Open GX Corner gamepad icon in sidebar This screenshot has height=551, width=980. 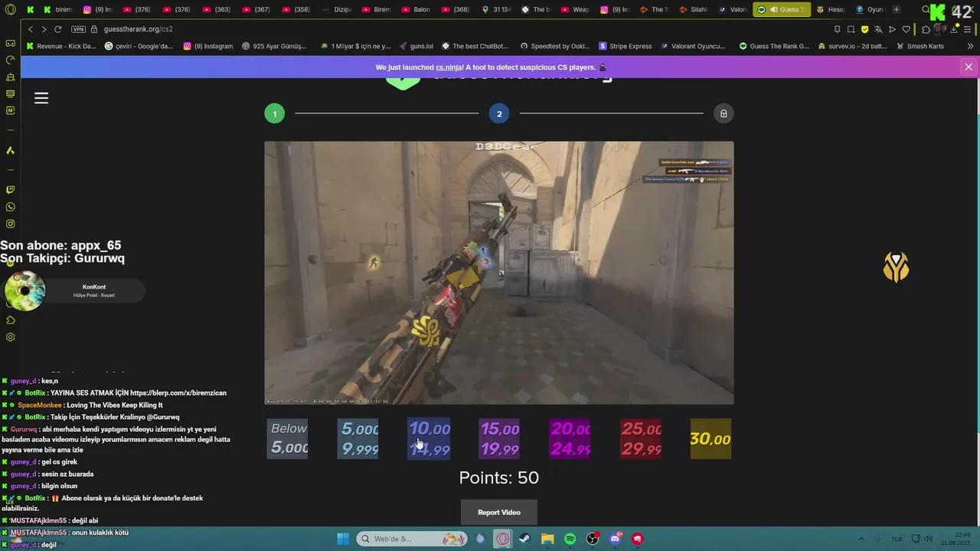pyautogui.click(x=10, y=43)
